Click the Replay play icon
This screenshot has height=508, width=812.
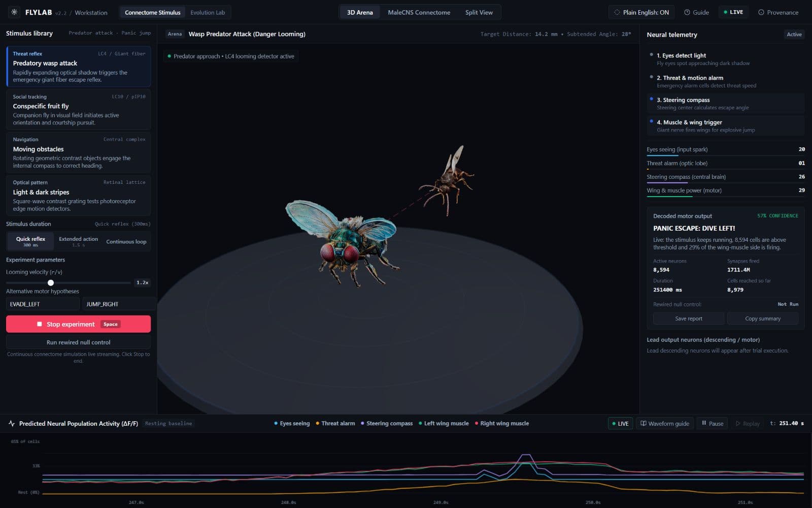pyautogui.click(x=738, y=423)
